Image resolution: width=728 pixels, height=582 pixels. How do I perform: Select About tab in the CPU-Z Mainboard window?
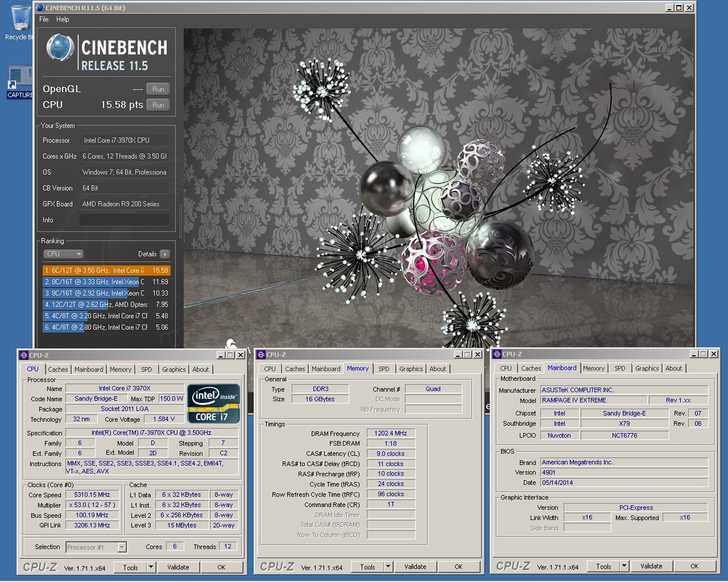click(x=674, y=368)
